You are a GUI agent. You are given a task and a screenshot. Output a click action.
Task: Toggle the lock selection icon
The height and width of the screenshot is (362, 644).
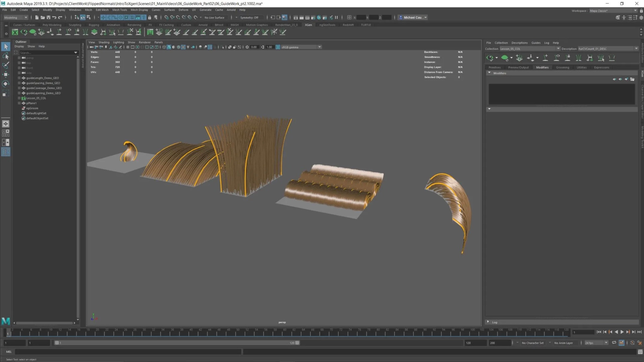coord(150,17)
